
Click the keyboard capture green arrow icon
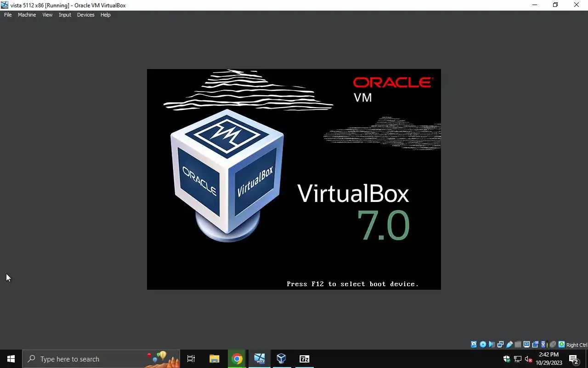tap(562, 345)
